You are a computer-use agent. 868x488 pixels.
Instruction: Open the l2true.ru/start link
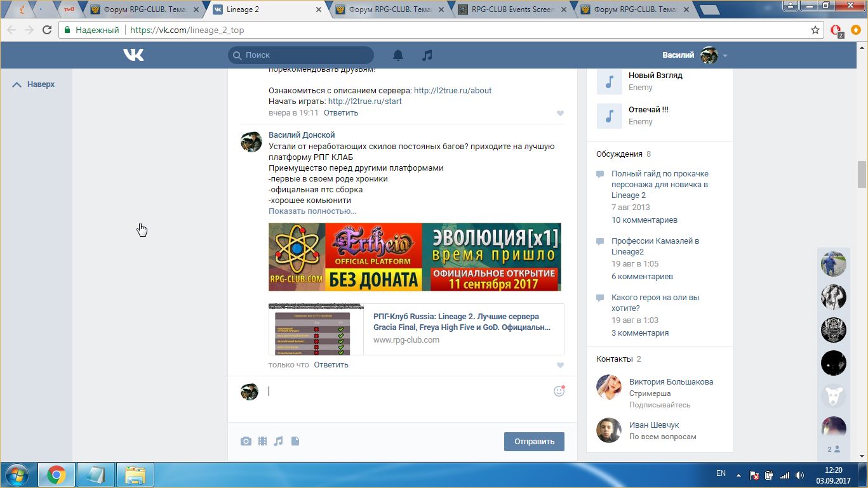pyautogui.click(x=364, y=102)
